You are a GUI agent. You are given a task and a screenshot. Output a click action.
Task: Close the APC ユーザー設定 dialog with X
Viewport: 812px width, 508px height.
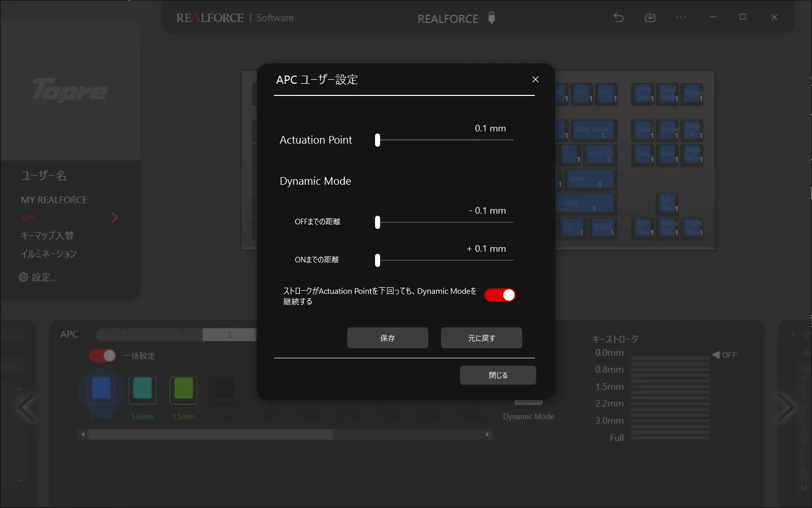[x=535, y=79]
